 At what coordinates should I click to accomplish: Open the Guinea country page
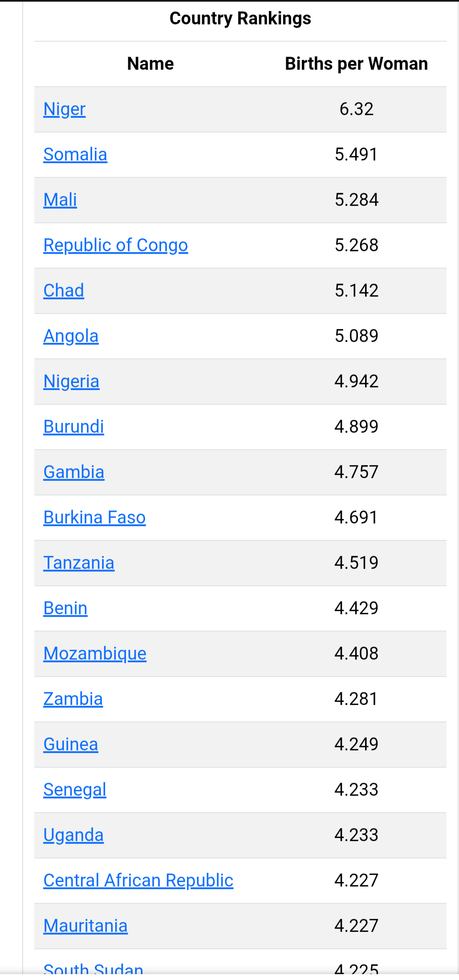[71, 745]
